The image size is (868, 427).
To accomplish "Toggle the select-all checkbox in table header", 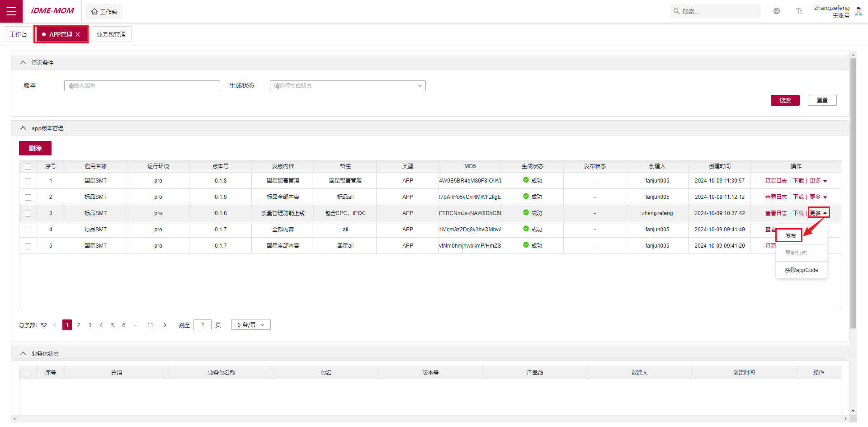I will tap(28, 166).
